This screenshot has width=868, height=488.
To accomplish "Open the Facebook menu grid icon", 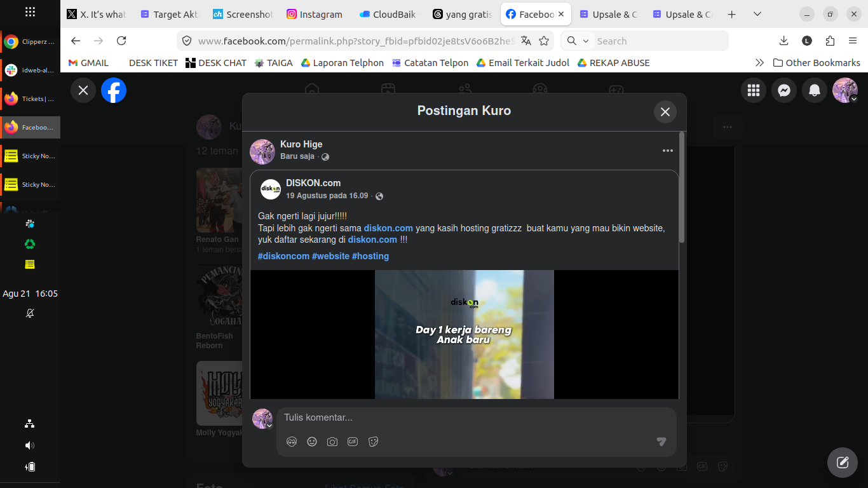I will (754, 90).
